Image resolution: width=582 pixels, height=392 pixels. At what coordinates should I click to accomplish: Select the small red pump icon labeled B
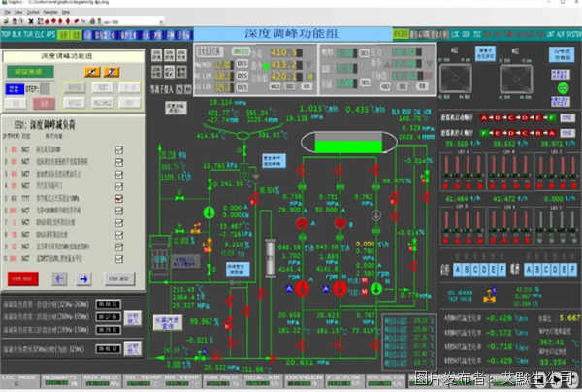coord(339,223)
